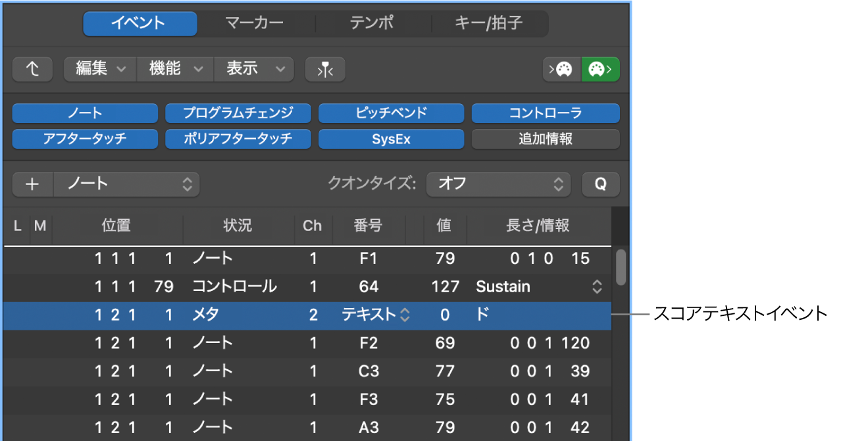Screen dimensions: 868x441
Task: Toggle the SysEx event filter
Action: 391,138
